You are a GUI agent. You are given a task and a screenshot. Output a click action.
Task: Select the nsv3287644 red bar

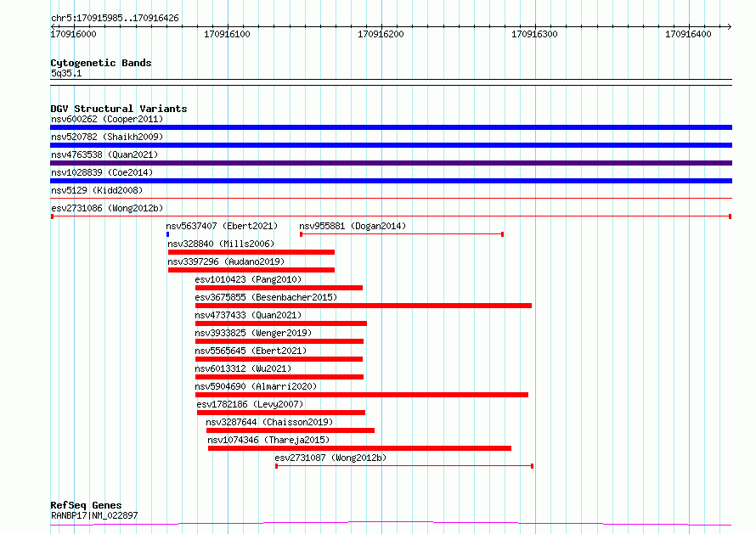(291, 430)
